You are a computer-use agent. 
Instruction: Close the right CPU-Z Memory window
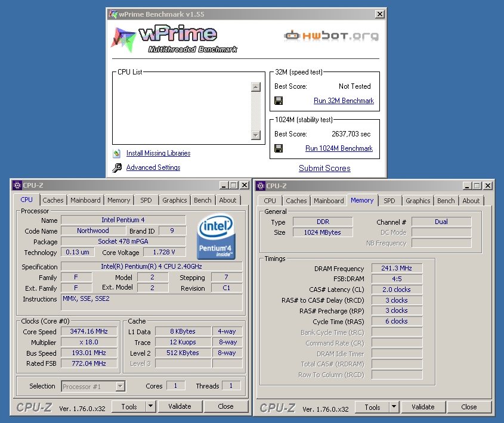point(488,186)
